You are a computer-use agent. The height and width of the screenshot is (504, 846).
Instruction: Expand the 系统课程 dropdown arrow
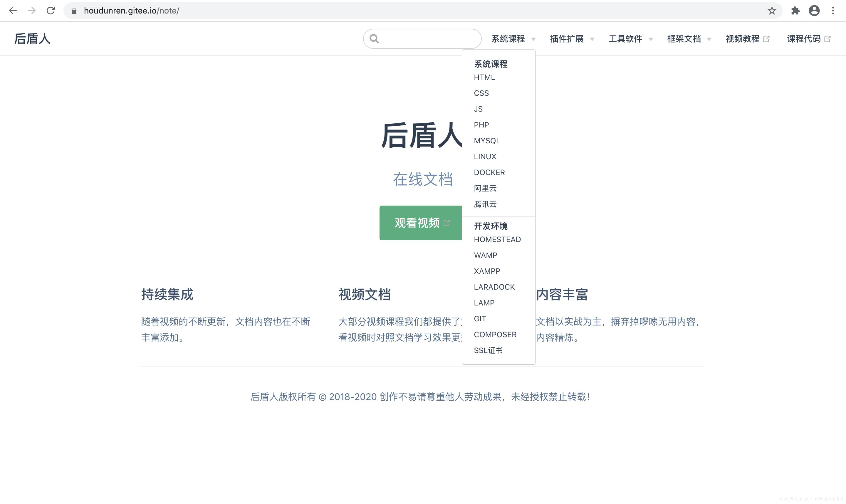tap(533, 39)
